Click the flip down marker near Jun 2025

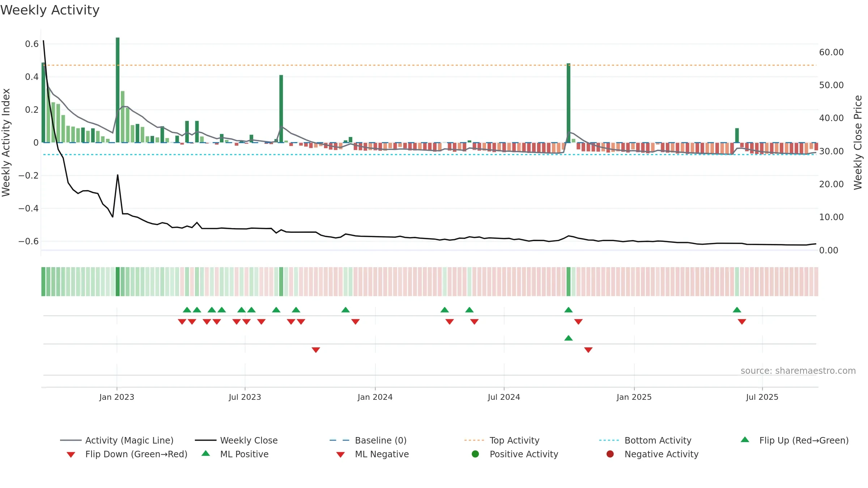point(742,322)
